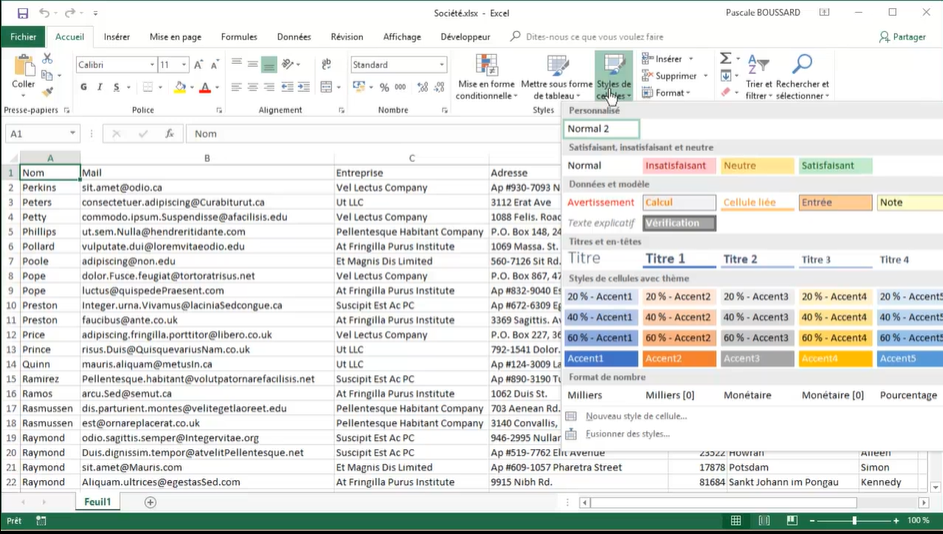Apply the Accent2 orange cell style
This screenshot has height=534, width=943.
click(x=679, y=358)
